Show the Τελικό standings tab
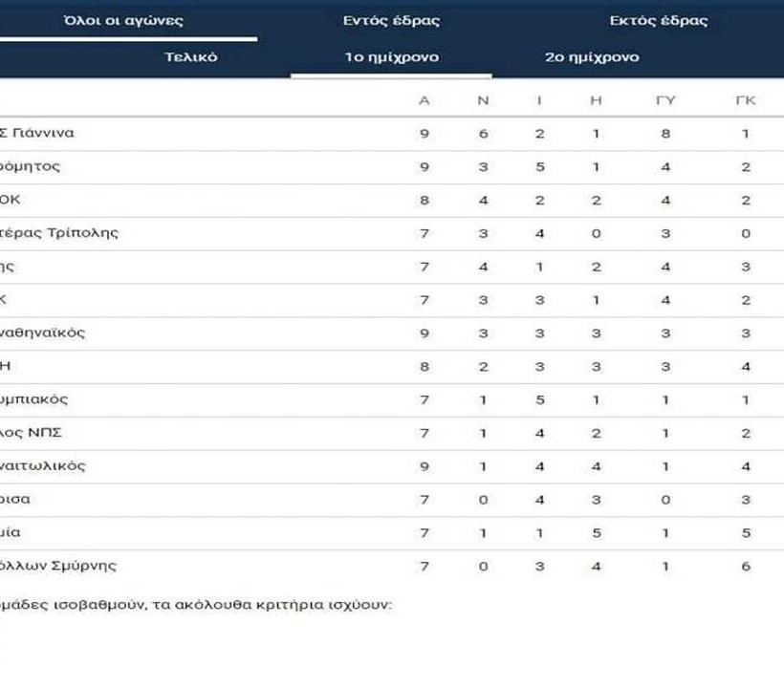Screen dimensions: 784x688 [191, 57]
